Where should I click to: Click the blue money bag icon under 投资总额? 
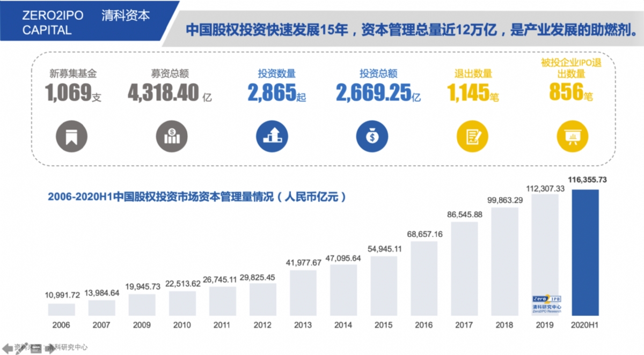tap(372, 136)
